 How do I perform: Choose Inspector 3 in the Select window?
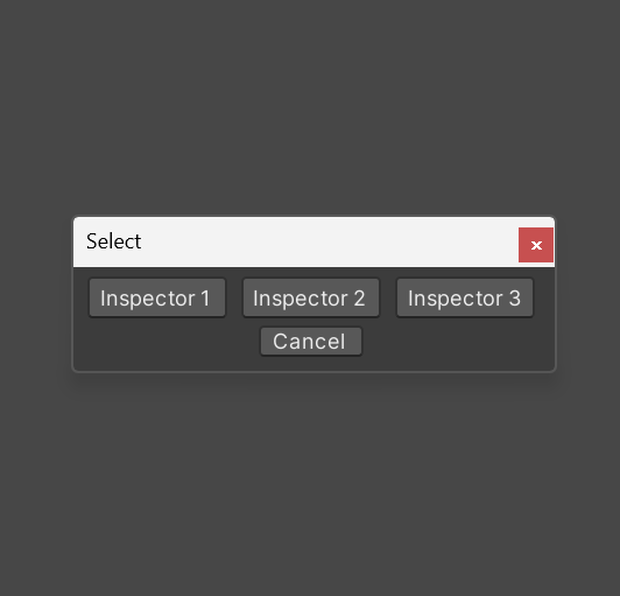pos(465,298)
